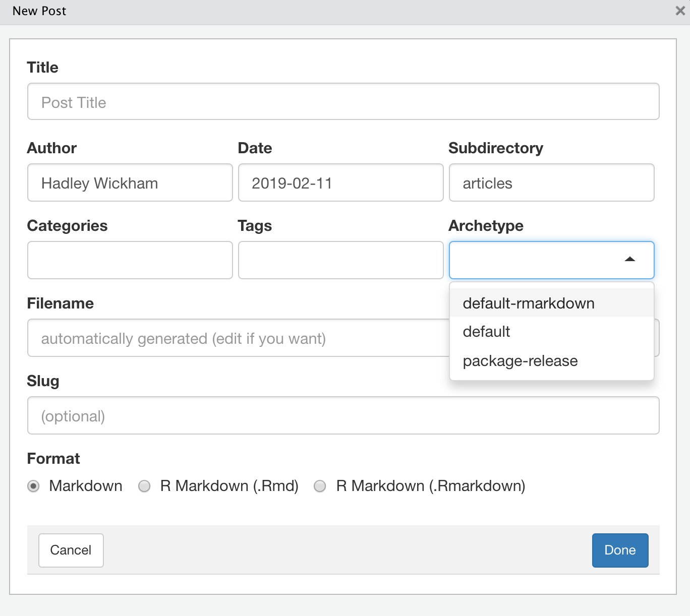Click the Post Title input field

[343, 102]
